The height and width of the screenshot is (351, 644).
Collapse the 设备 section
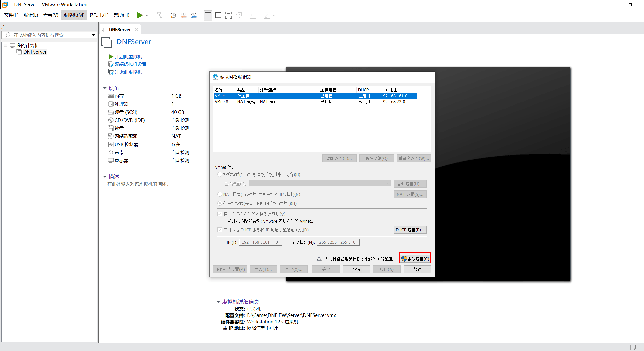click(x=105, y=88)
